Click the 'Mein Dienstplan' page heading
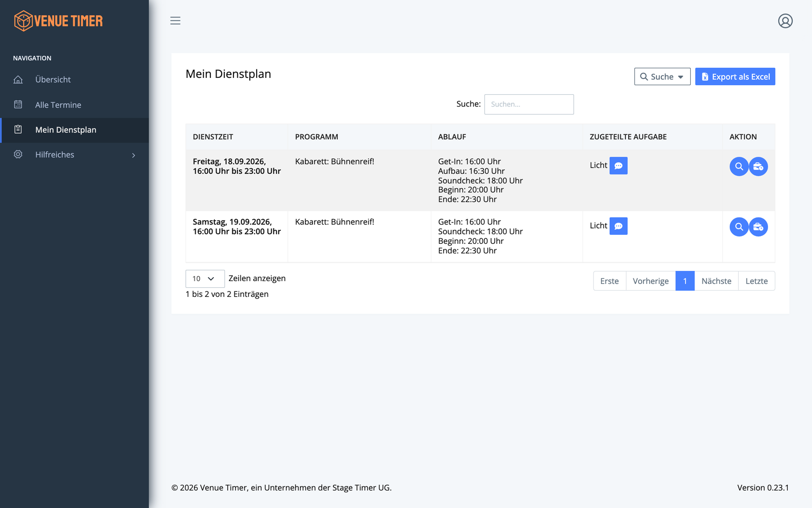The height and width of the screenshot is (508, 812). tap(228, 74)
